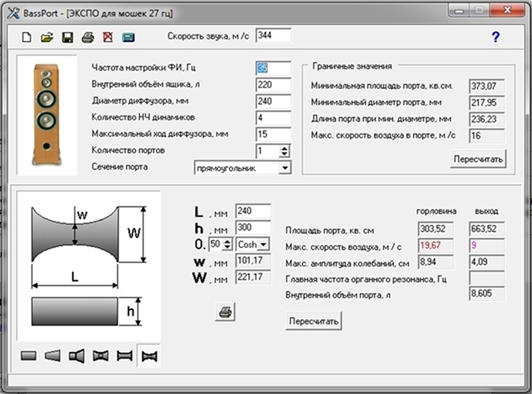Increase the 0.50 coefficient spinner
The width and height of the screenshot is (532, 394).
228,241
